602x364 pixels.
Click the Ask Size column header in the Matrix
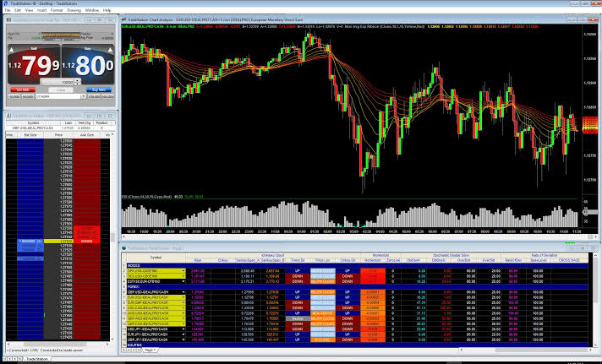pyautogui.click(x=88, y=135)
